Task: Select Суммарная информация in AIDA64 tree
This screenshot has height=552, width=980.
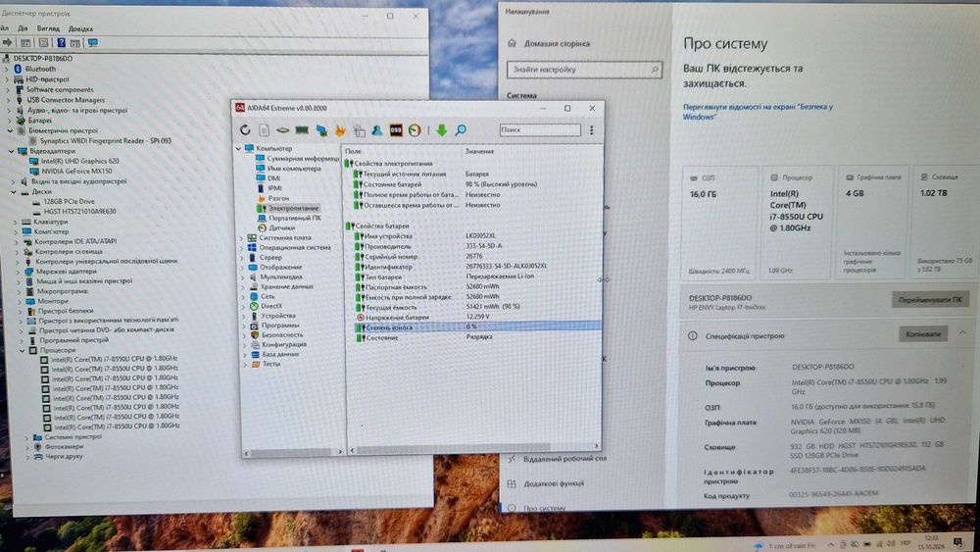Action: point(303,159)
